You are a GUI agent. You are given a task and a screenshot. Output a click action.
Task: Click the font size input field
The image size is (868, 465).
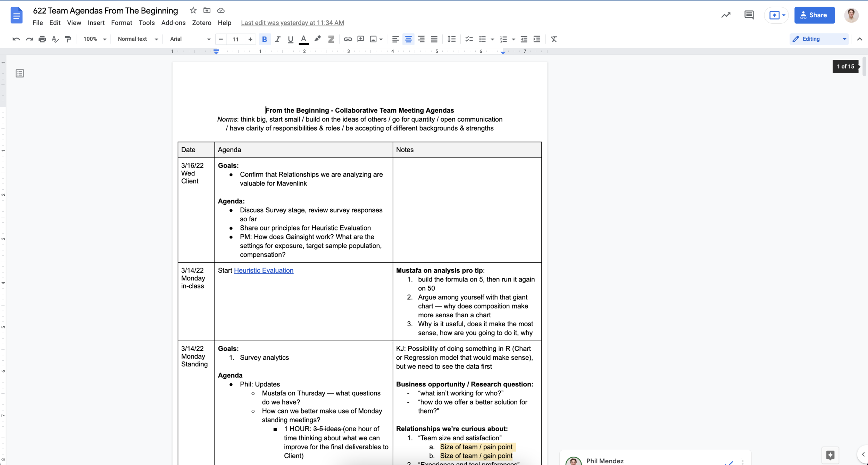pyautogui.click(x=235, y=39)
